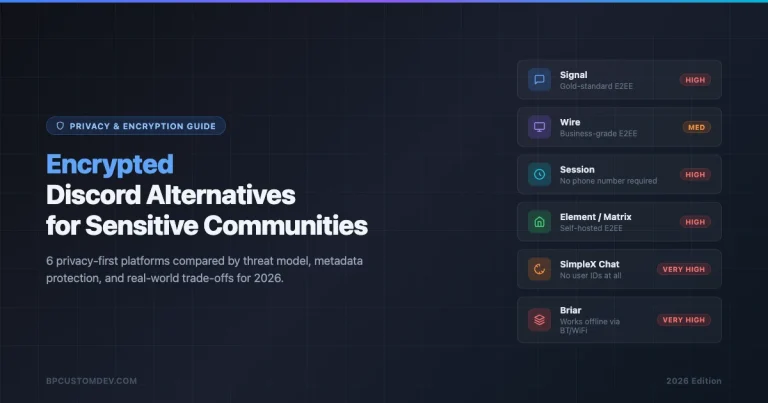Click the 'Session' title text
Image resolution: width=768 pixels, height=403 pixels.
[577, 169]
